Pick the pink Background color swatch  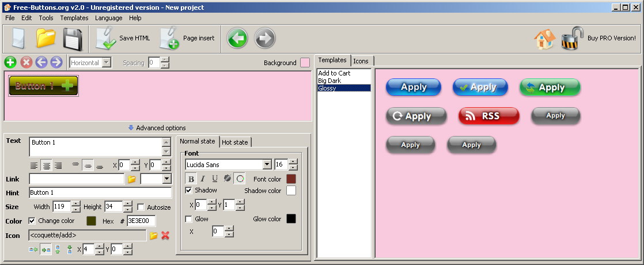(305, 62)
